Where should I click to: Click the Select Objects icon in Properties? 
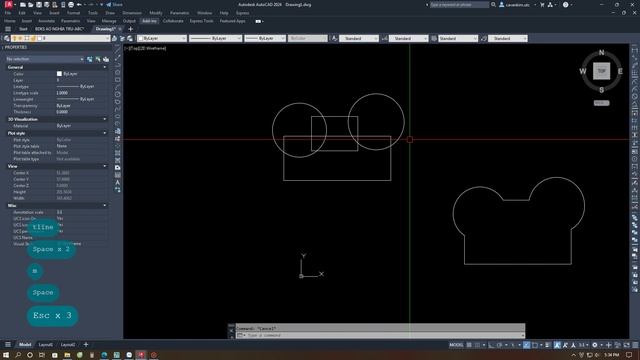click(x=98, y=59)
